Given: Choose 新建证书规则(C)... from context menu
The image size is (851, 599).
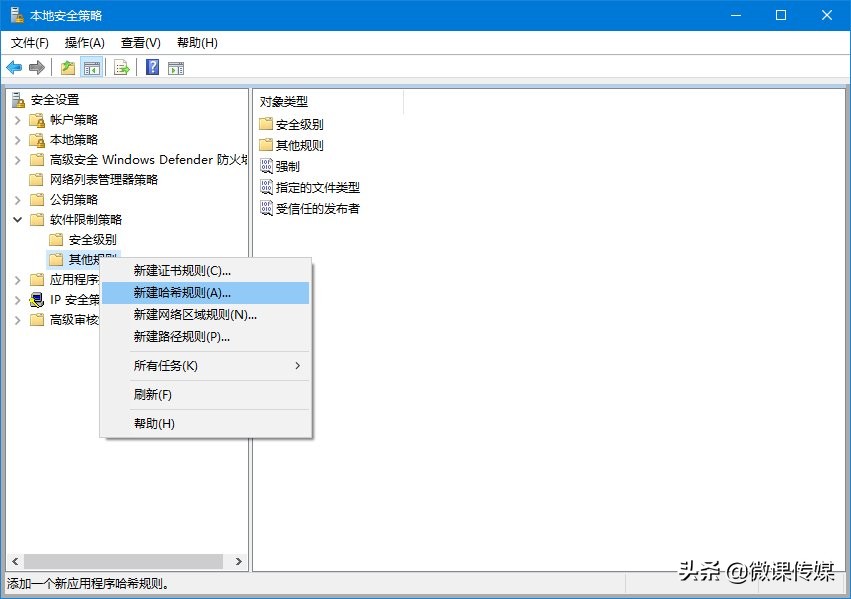Looking at the screenshot, I should click(206, 271).
